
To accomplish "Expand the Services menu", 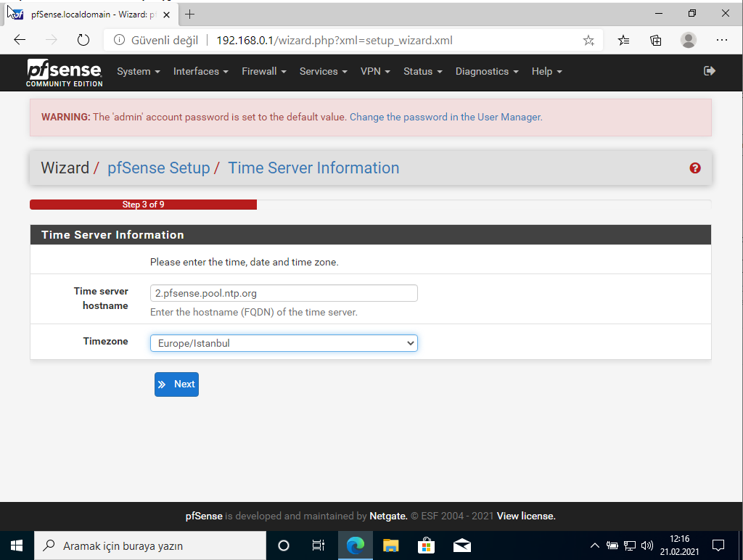I will coord(323,72).
